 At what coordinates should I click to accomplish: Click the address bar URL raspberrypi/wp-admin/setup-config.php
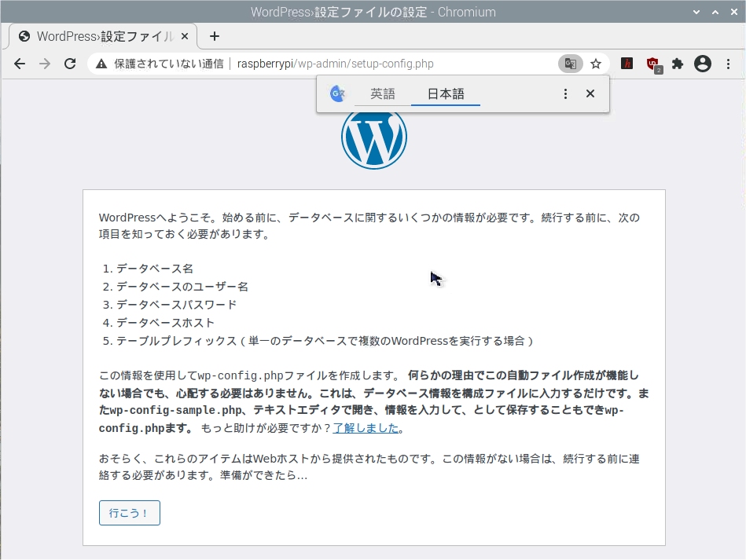tap(336, 64)
